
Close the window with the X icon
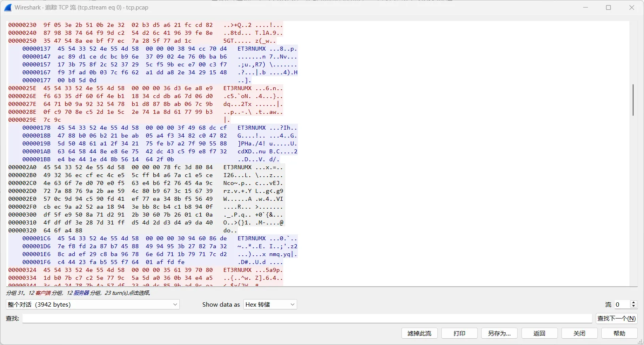click(x=632, y=8)
